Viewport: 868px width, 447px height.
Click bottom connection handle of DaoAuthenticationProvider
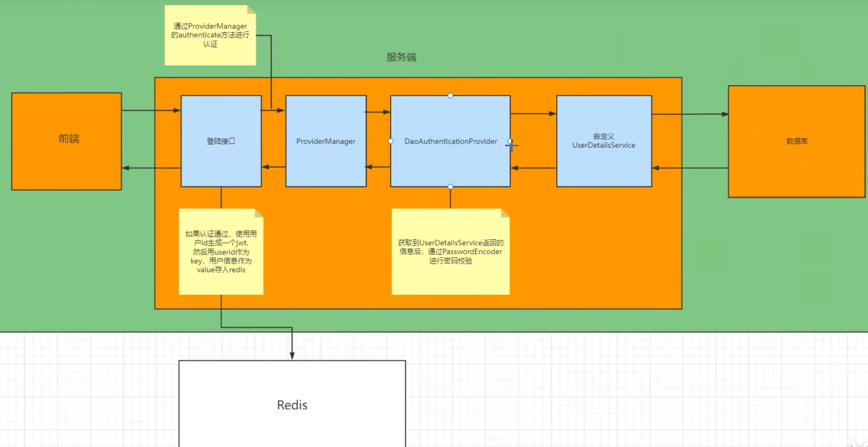[451, 187]
